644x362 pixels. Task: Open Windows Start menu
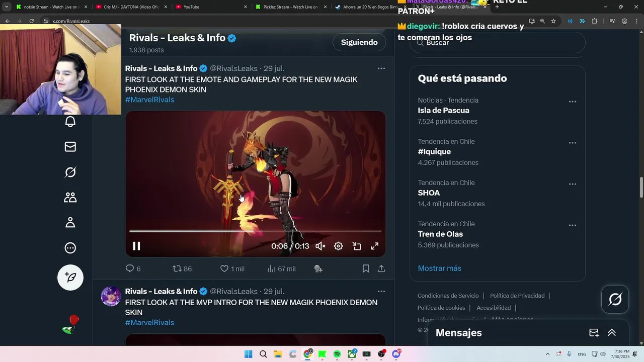248,354
